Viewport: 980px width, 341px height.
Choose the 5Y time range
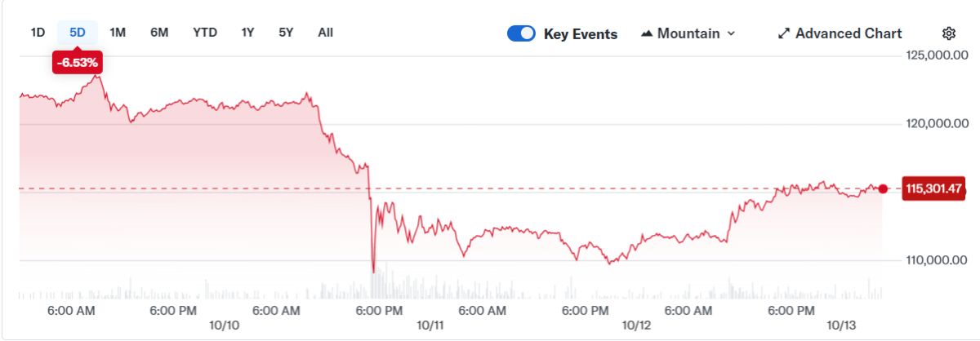click(x=286, y=33)
